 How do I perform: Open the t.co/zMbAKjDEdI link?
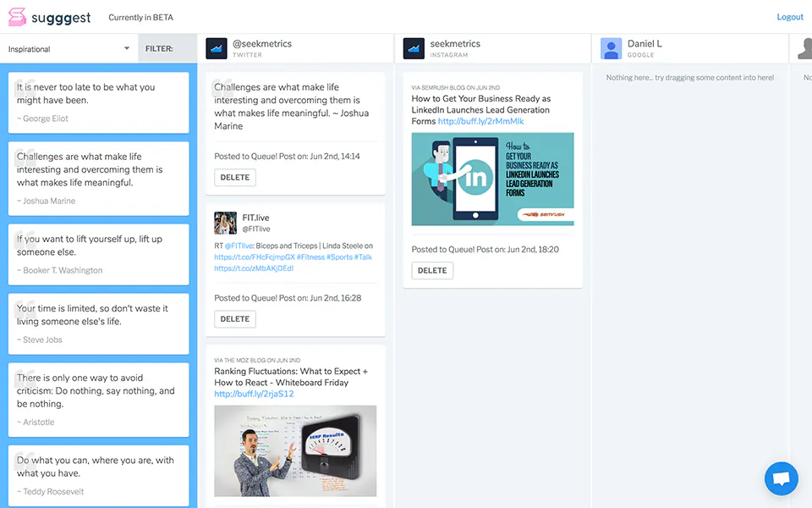pyautogui.click(x=254, y=268)
